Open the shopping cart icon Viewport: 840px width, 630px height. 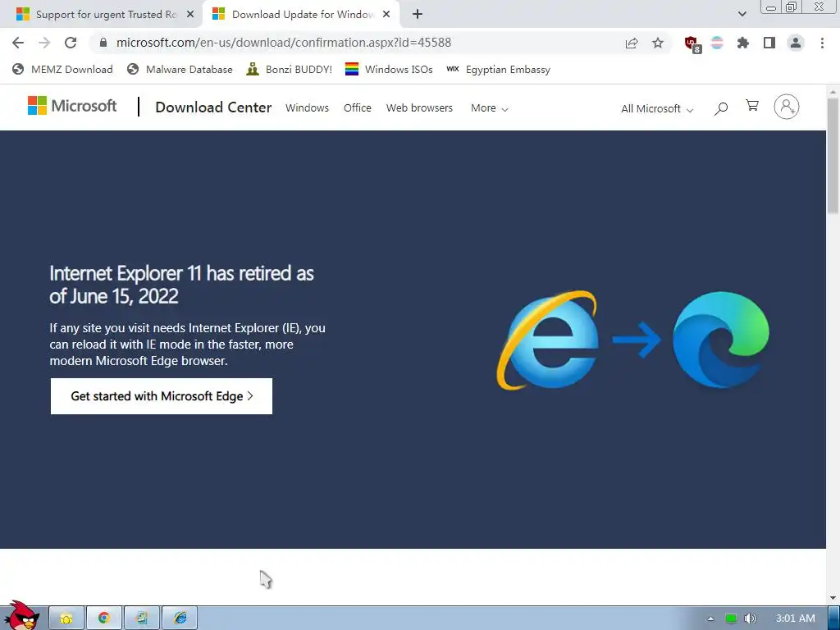pos(752,106)
